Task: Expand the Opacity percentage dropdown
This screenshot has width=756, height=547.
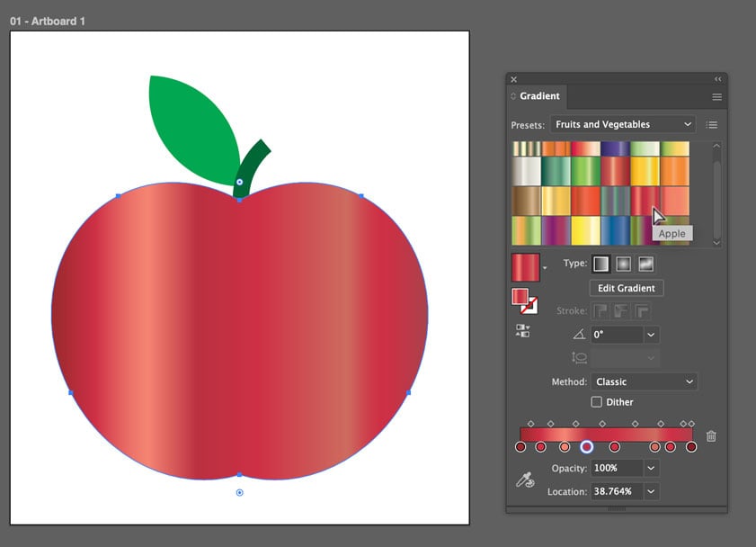Action: [x=652, y=469]
